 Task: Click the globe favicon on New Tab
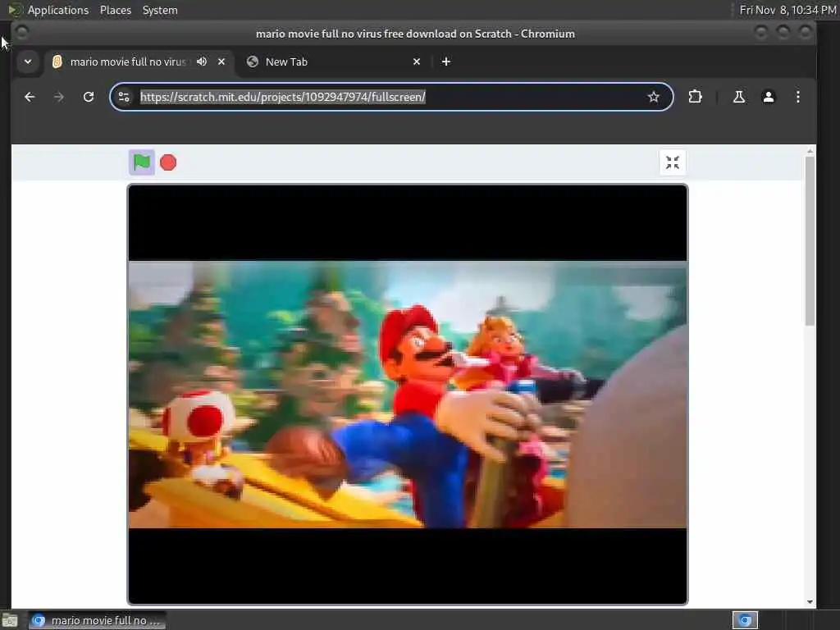pyautogui.click(x=253, y=62)
